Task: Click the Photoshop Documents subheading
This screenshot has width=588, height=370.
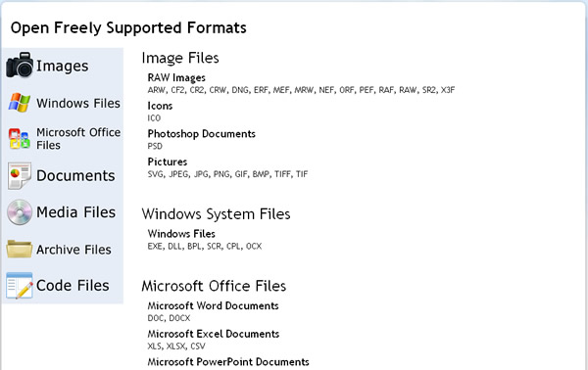Action: click(201, 134)
